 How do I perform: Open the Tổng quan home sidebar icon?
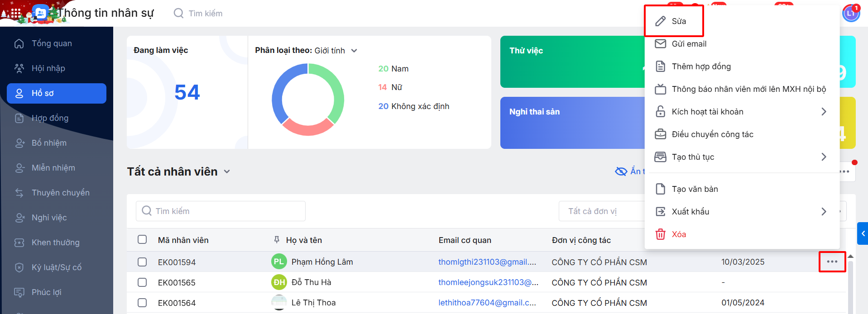[x=19, y=43]
